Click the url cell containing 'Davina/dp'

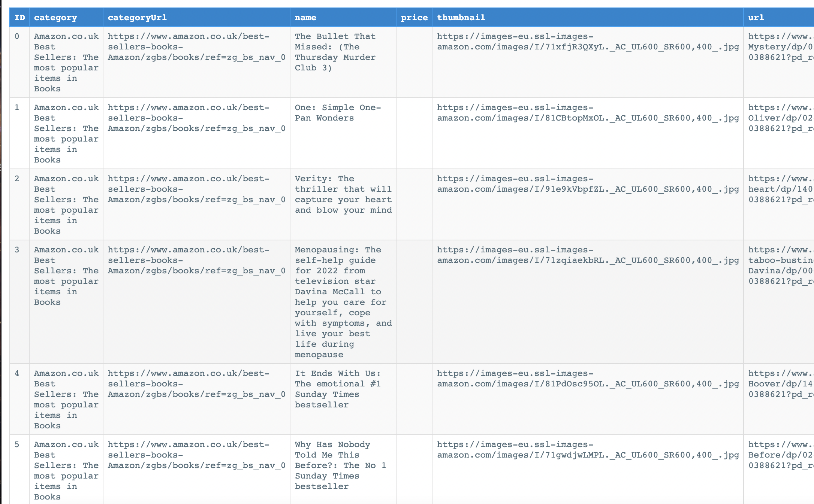[779, 302]
